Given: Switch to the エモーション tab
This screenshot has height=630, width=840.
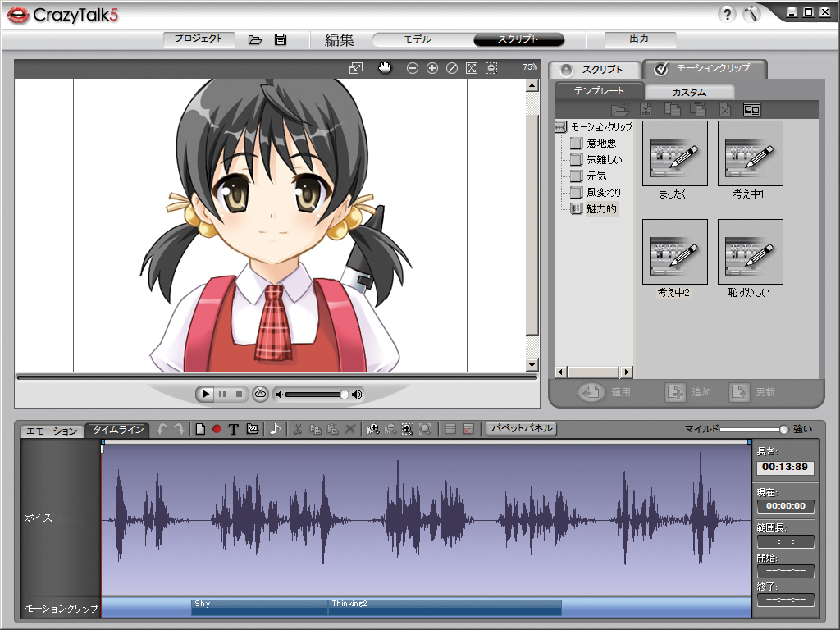Looking at the screenshot, I should (52, 431).
